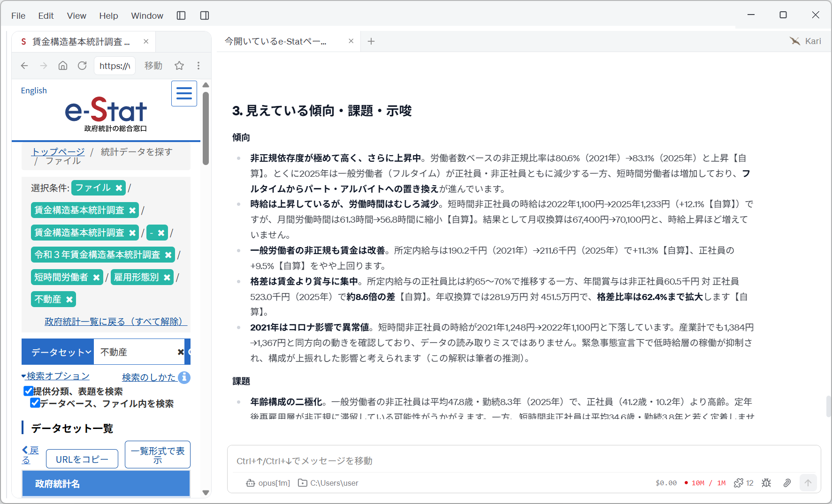This screenshot has width=832, height=504.
Task: Remove the ファイル filter tag
Action: click(119, 188)
